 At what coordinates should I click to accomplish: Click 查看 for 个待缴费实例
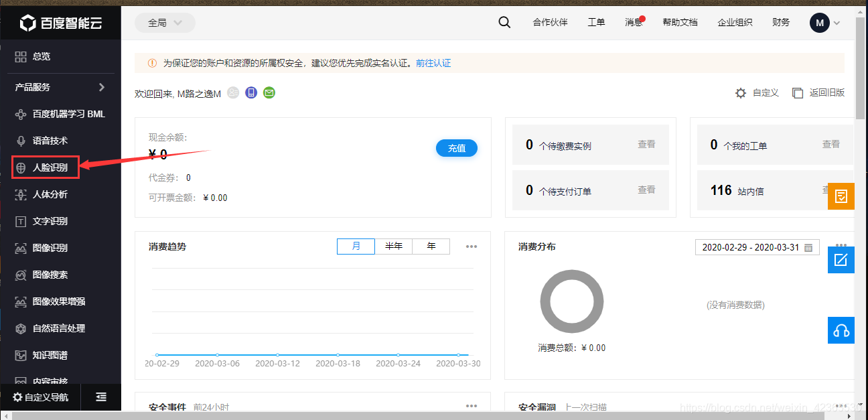pyautogui.click(x=646, y=144)
